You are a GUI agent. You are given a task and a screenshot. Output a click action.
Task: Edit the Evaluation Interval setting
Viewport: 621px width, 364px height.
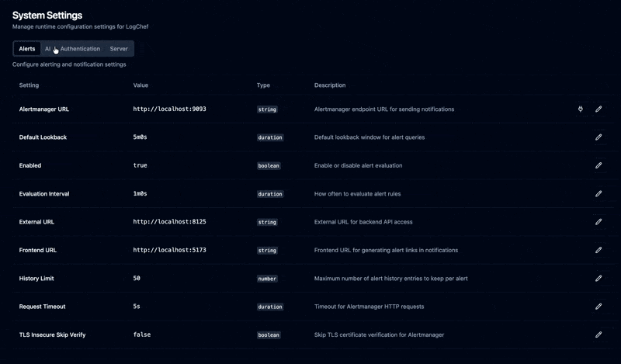pos(598,194)
